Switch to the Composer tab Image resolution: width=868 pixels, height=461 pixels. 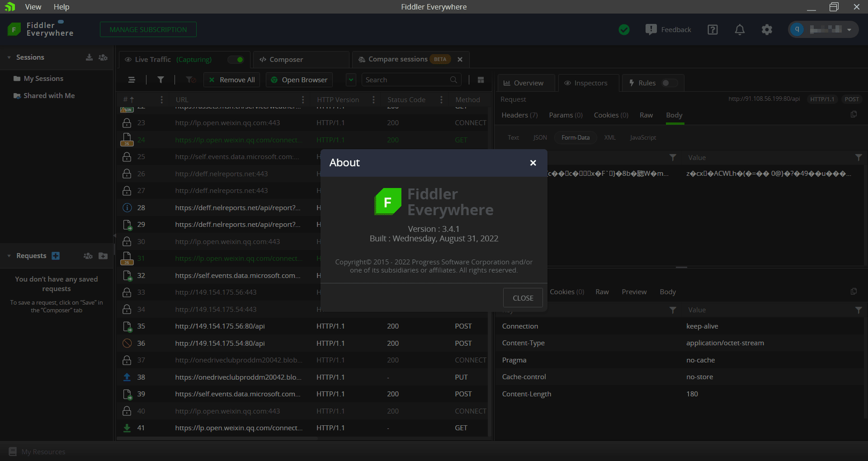(301, 60)
